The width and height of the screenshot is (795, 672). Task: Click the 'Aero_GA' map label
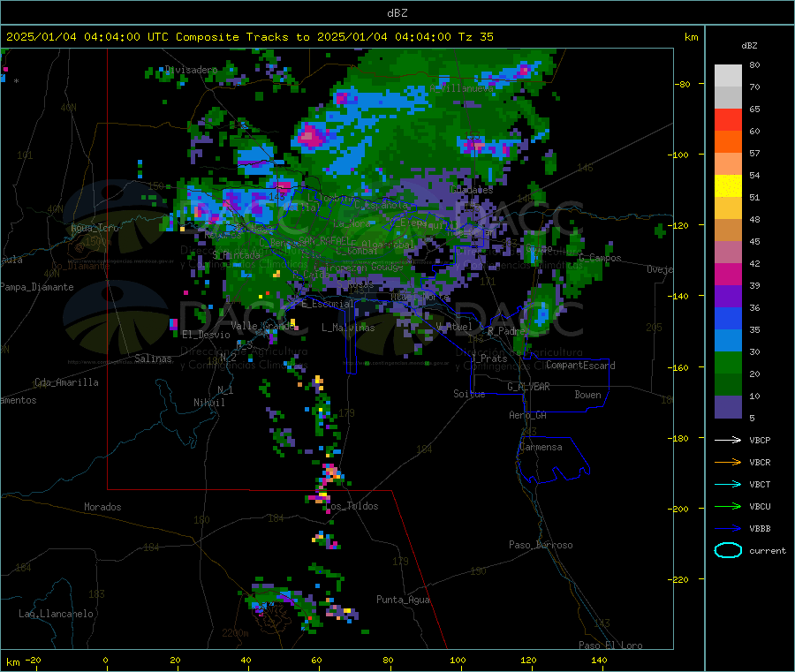pos(527,415)
